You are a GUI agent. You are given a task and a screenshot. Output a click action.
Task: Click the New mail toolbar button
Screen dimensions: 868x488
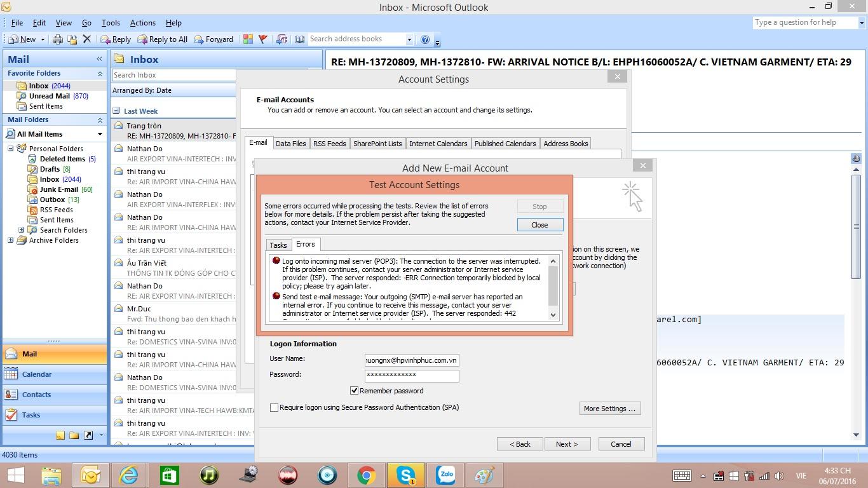click(x=22, y=39)
